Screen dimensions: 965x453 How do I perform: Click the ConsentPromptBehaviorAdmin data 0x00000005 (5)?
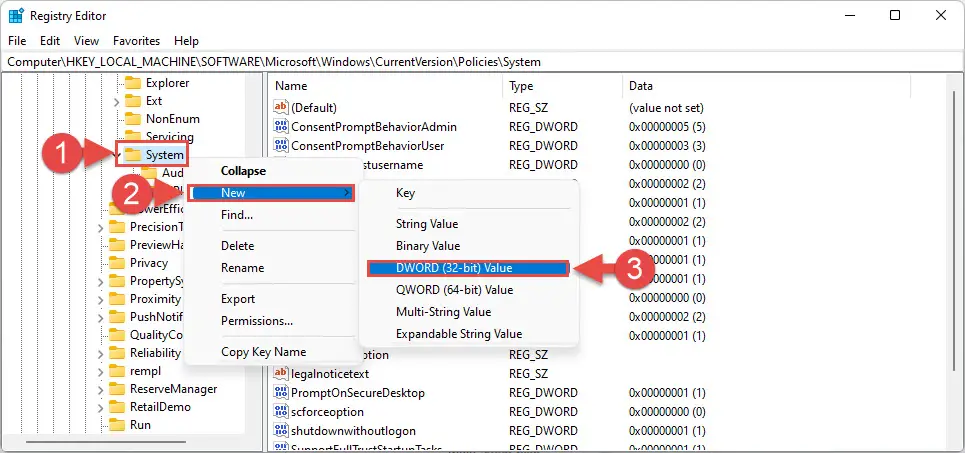(x=667, y=127)
